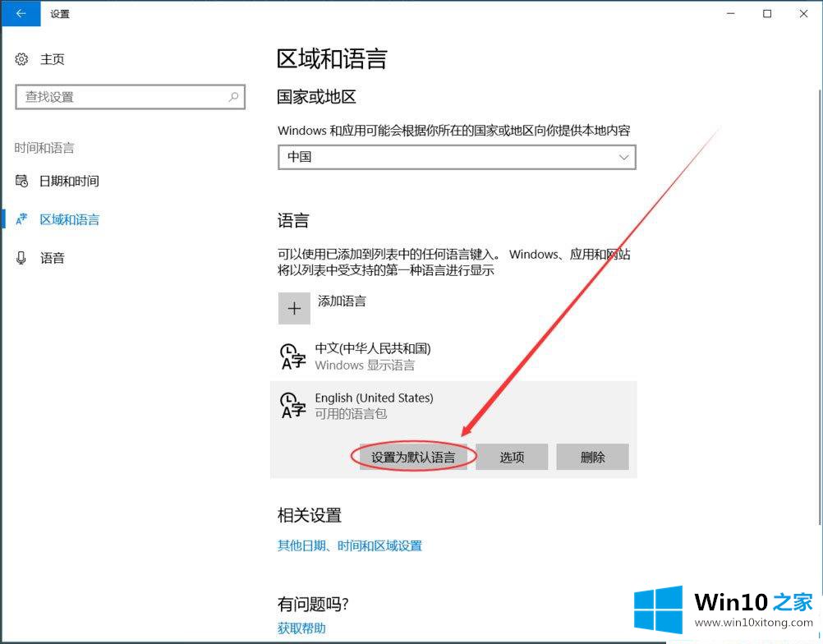The image size is (823, 644).
Task: Click the icon beside 中文(中华人民共和国)
Action: [x=293, y=356]
